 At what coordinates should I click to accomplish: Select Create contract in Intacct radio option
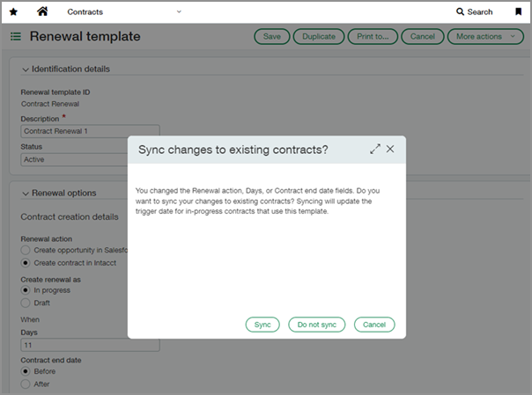click(26, 262)
